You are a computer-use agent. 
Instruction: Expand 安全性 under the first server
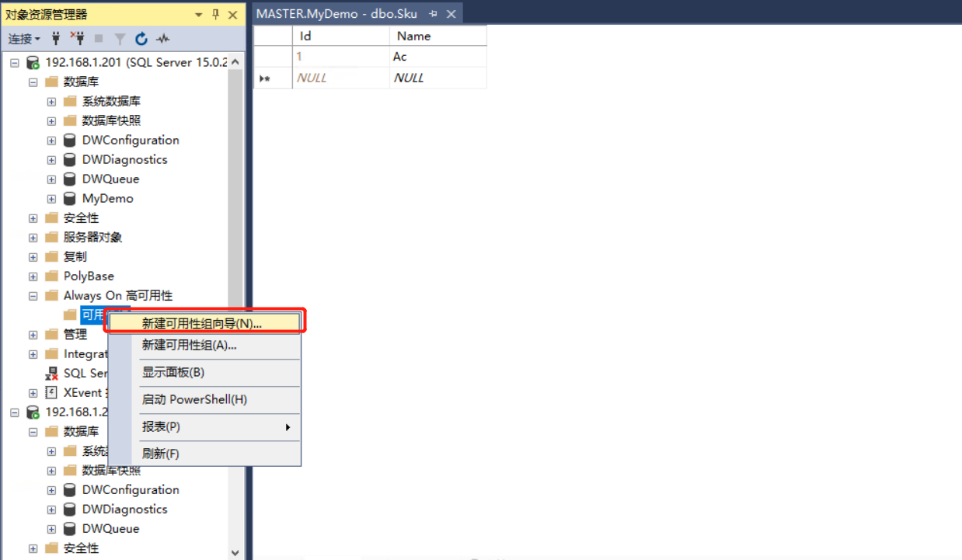point(33,217)
